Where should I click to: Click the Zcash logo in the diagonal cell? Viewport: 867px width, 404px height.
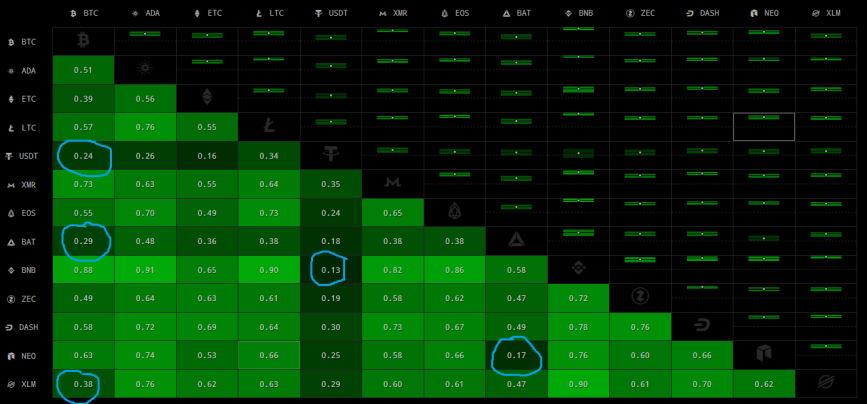point(640,298)
